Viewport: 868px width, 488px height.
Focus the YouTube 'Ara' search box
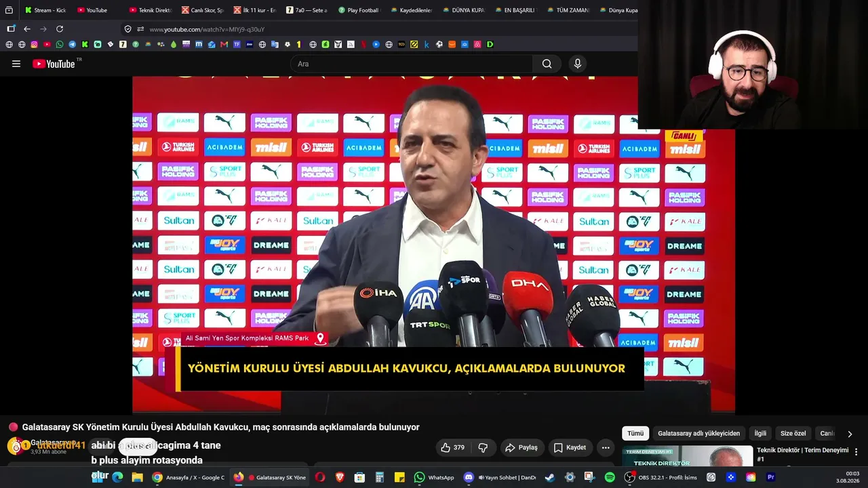point(412,64)
